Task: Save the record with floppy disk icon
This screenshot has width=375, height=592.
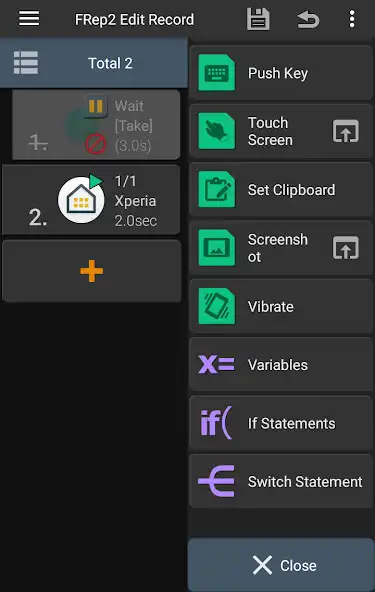Action: [x=258, y=18]
